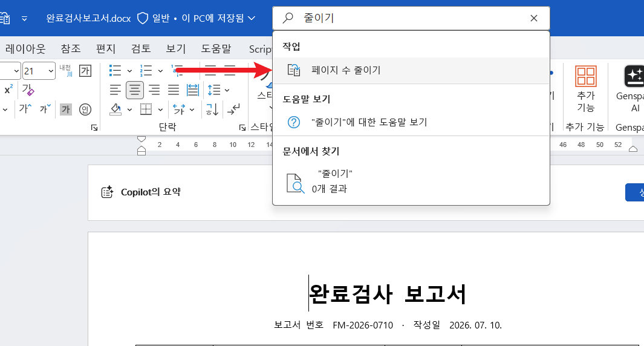Click the search box containing 줄이기

[x=411, y=18]
